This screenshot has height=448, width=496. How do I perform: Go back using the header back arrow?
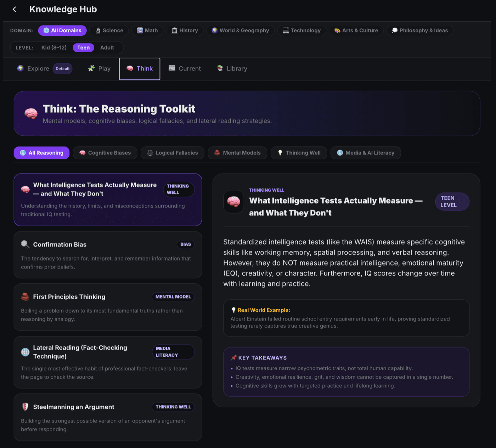[x=15, y=9]
